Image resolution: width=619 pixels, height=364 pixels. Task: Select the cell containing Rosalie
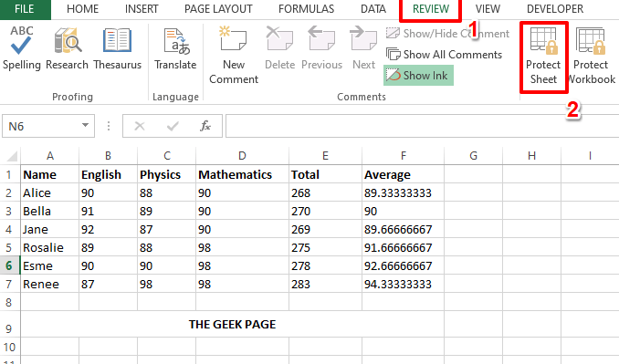(x=49, y=247)
